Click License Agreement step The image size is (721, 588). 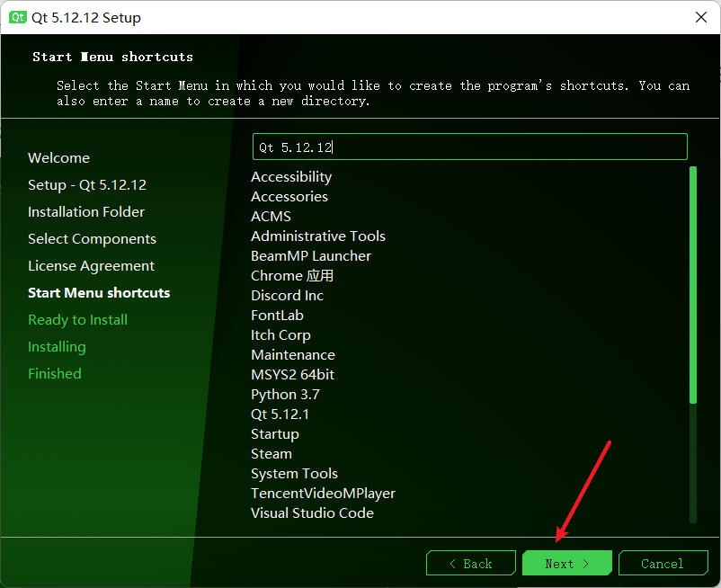click(91, 266)
